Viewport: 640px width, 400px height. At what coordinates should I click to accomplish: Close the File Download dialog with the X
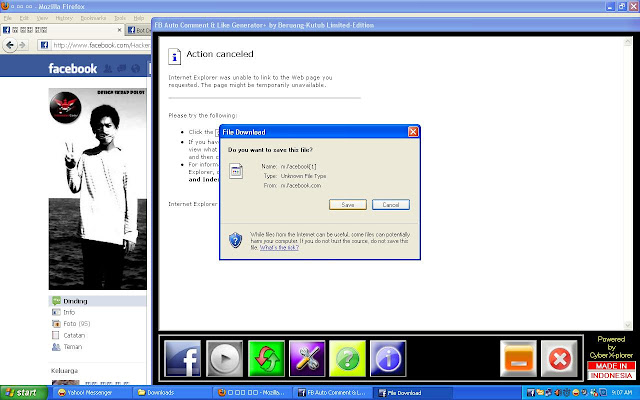click(x=413, y=131)
